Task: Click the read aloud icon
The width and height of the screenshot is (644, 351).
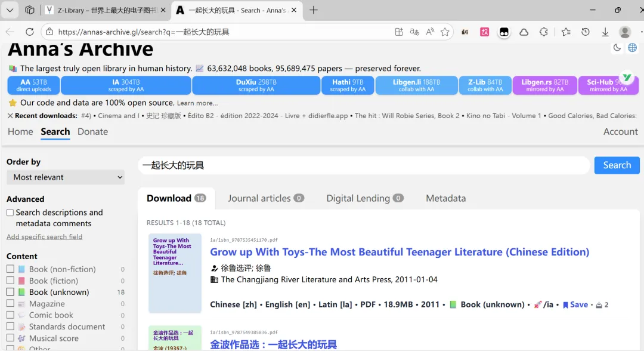Action: click(429, 32)
